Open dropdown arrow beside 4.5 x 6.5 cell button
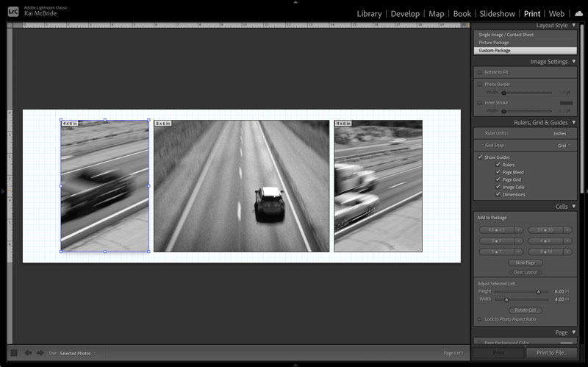The width and height of the screenshot is (588, 367). coord(519,230)
